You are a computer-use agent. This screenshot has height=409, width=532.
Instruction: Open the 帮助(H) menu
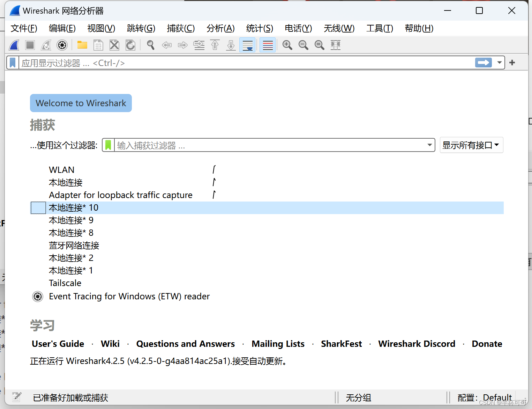[419, 28]
